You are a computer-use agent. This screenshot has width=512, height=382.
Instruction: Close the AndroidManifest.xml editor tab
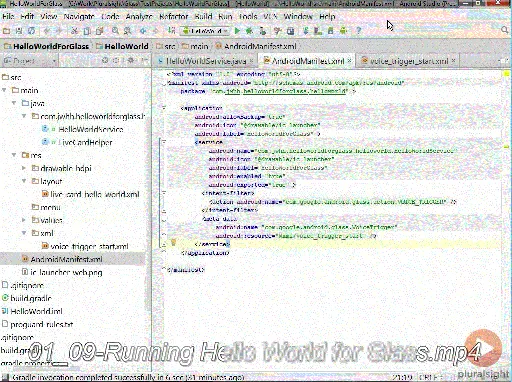point(349,61)
